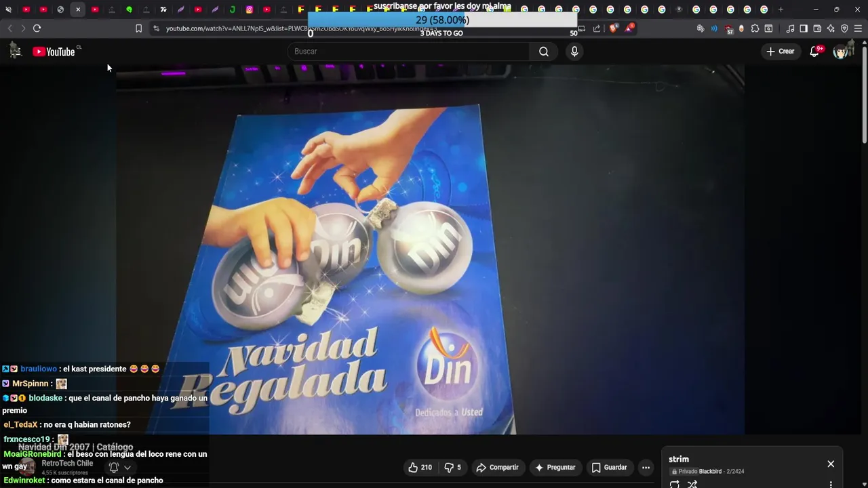Like the video with thumbs up 210
This screenshot has height=488, width=868.
point(420,468)
